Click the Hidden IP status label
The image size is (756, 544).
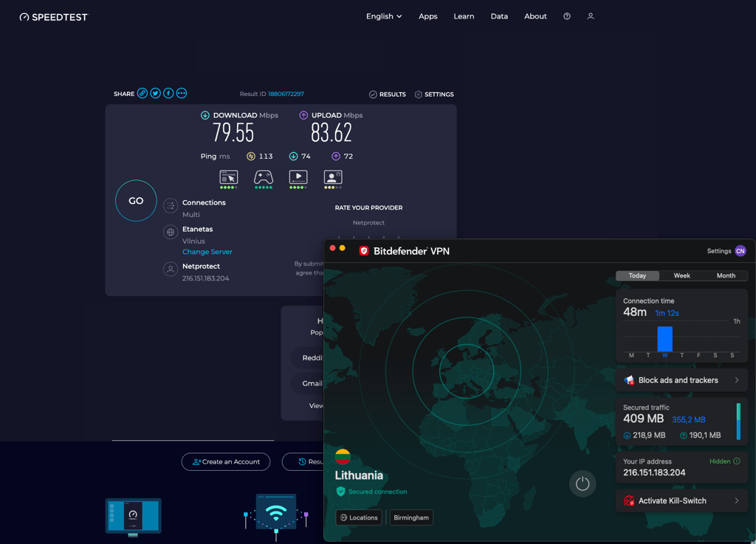(x=720, y=461)
